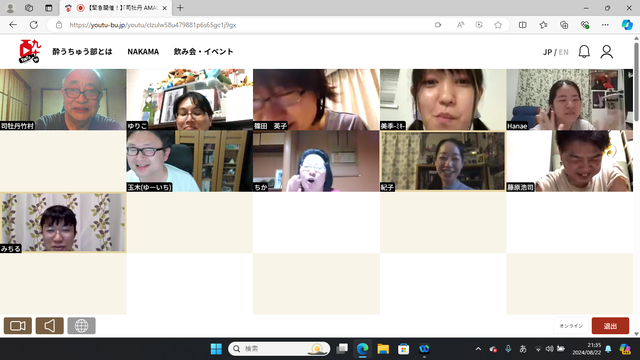Open browser essentials heart icon

[x=585, y=25]
